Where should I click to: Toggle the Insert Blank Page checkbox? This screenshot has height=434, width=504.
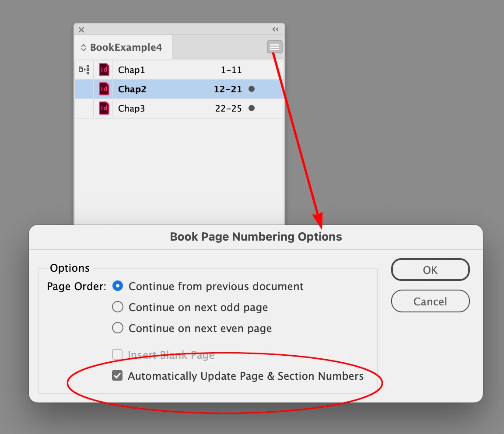tap(117, 354)
